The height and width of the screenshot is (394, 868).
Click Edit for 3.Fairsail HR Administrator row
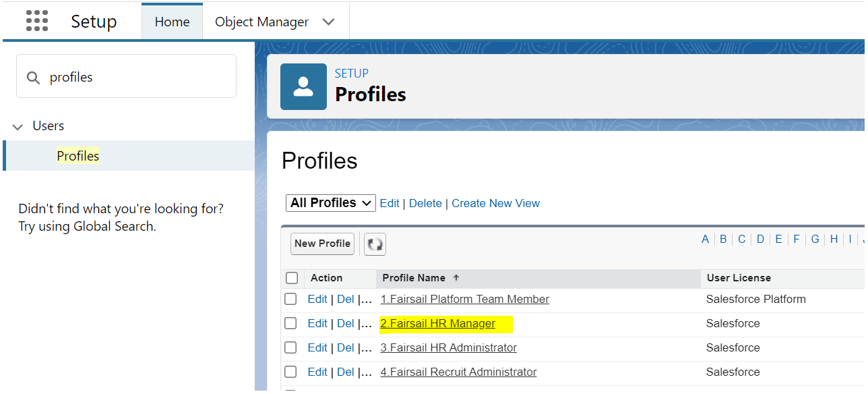point(317,347)
